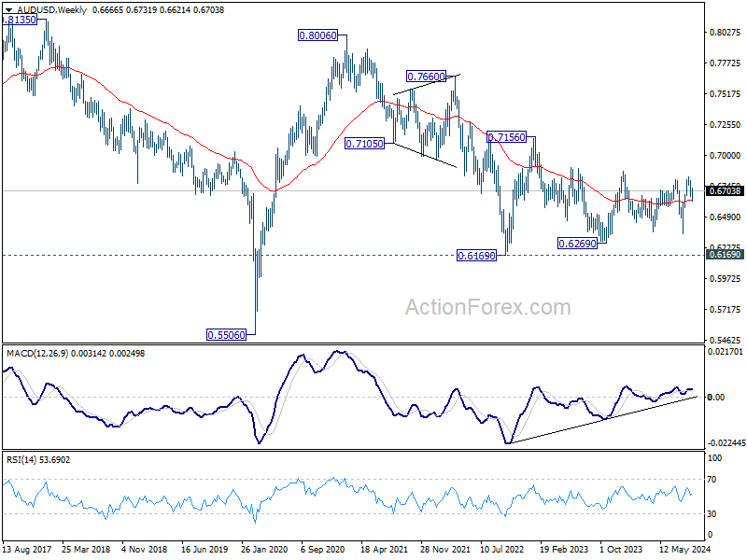Select the 0.71560 price label
The width and height of the screenshot is (747, 560).
506,137
